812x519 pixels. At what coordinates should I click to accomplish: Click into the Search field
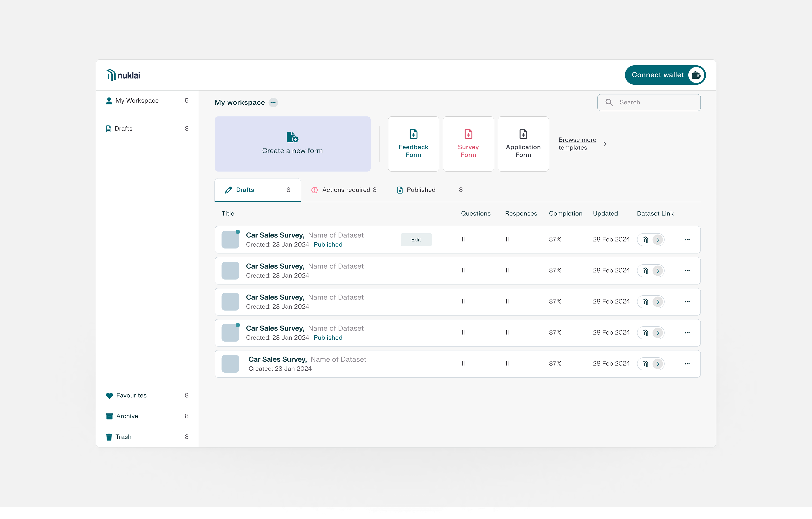pos(649,103)
